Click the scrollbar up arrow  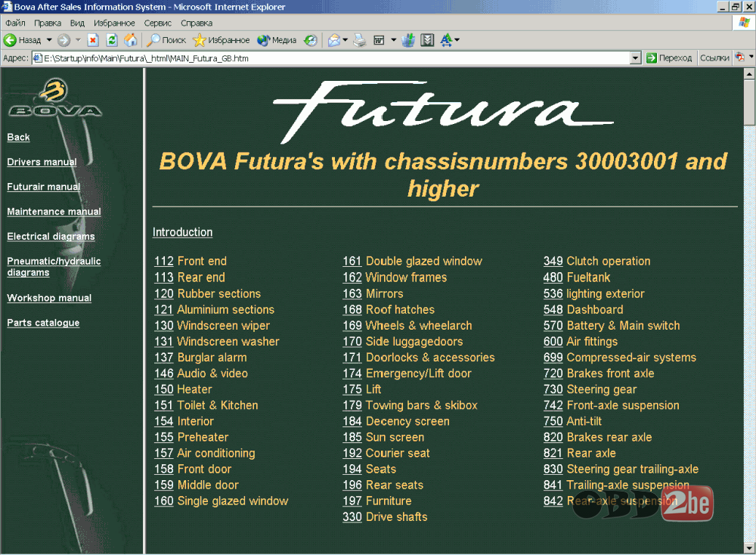(x=749, y=74)
